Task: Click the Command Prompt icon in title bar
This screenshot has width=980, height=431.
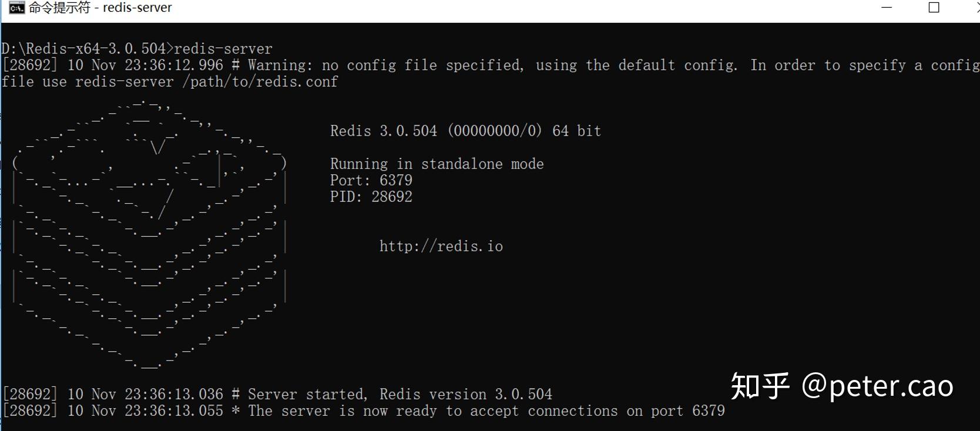Action: (16, 8)
